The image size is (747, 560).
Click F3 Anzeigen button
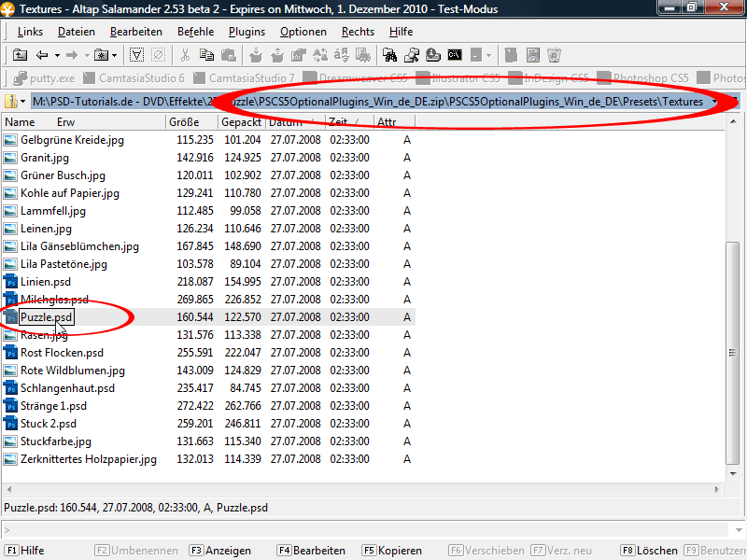(x=220, y=551)
